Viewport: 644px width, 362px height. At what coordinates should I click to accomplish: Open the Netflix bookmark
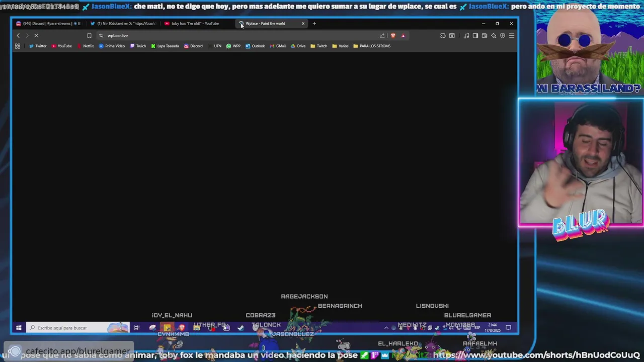pyautogui.click(x=86, y=46)
